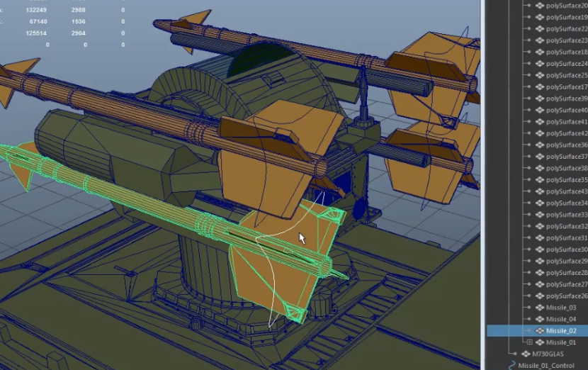
Task: Click the mesh icon beside Missile_01
Action: click(x=540, y=342)
